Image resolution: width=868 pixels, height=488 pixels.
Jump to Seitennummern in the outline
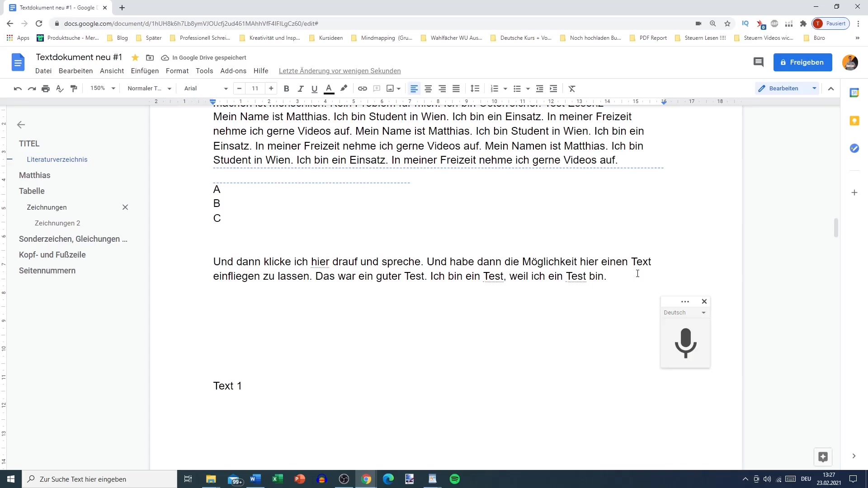tap(47, 271)
